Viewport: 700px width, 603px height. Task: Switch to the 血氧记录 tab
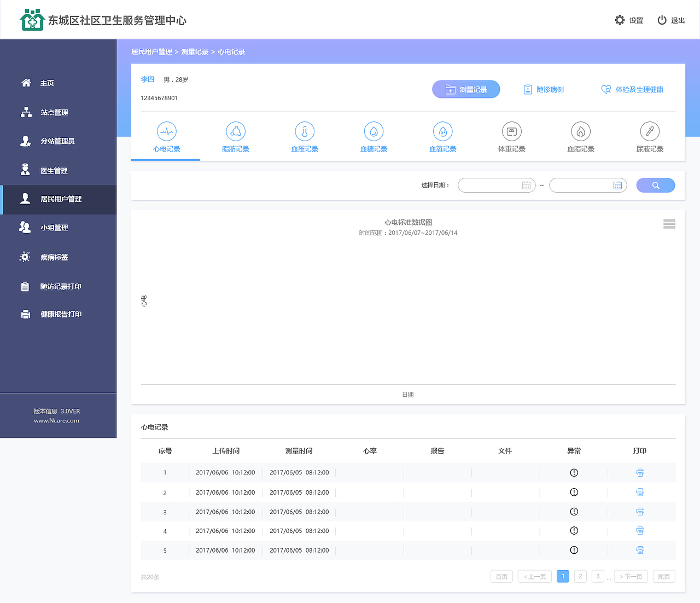coord(442,131)
